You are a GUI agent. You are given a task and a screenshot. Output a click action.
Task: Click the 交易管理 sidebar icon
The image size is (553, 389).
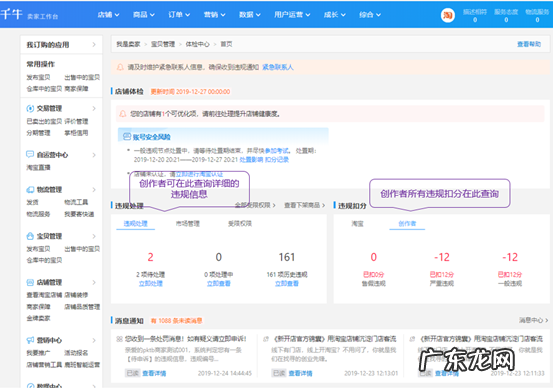coord(30,108)
